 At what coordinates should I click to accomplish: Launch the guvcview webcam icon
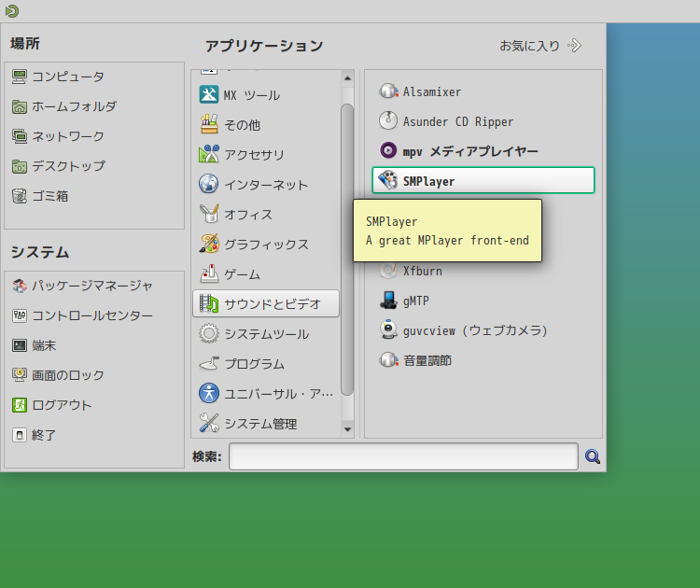tap(388, 330)
